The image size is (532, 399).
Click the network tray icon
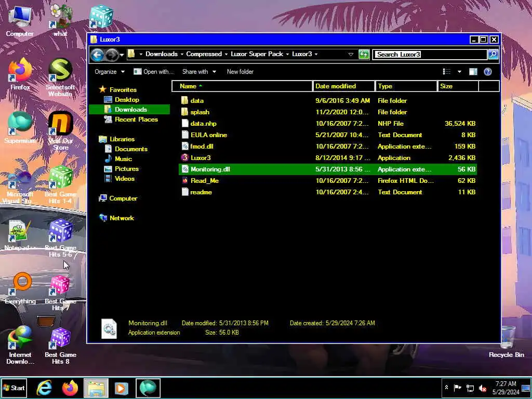point(470,388)
